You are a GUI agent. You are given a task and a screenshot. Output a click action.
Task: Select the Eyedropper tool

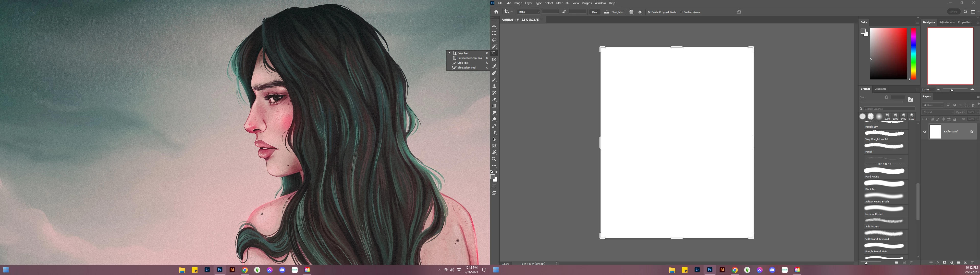[x=494, y=66]
